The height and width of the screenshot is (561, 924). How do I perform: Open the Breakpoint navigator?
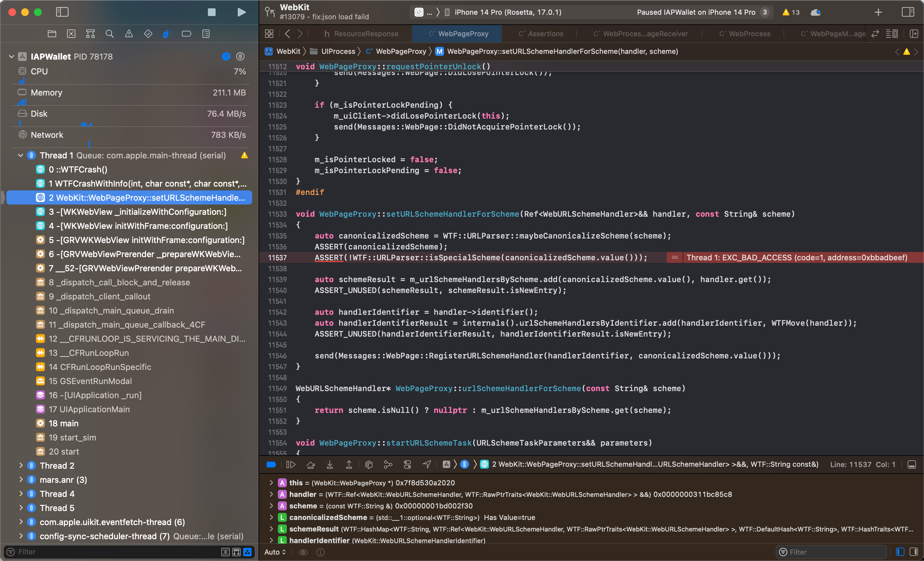point(186,34)
